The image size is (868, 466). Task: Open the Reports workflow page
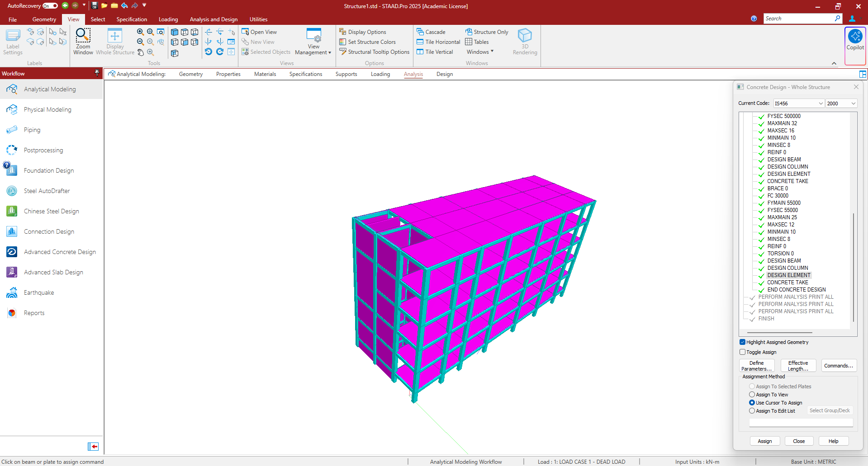[x=34, y=313]
